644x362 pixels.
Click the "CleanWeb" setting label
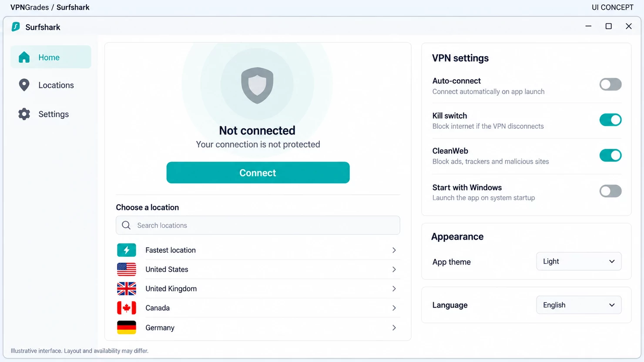click(450, 151)
